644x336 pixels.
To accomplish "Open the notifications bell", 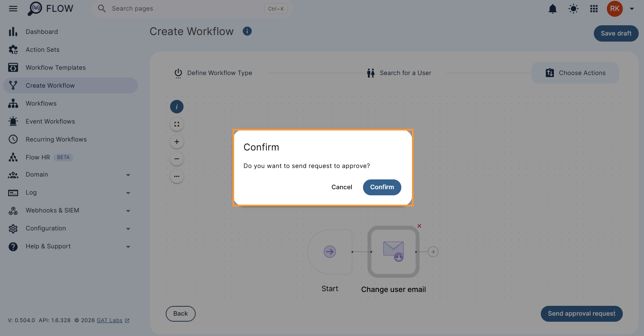I will pyautogui.click(x=553, y=9).
